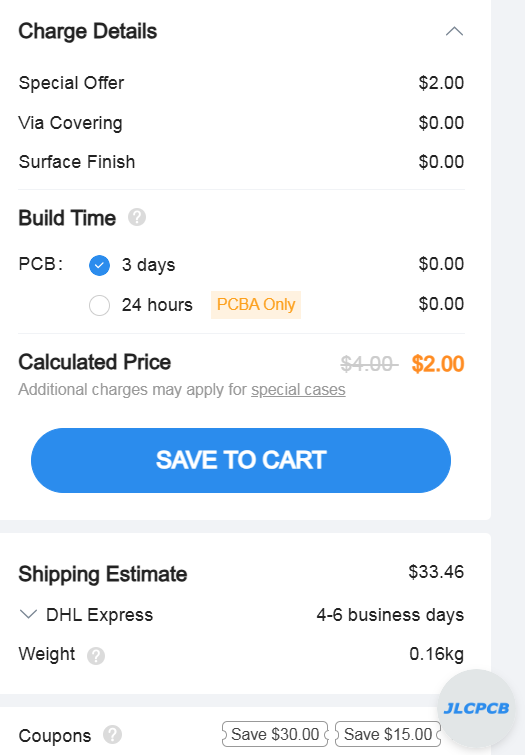
Task: Collapse the Charge Details section
Action: 454,32
